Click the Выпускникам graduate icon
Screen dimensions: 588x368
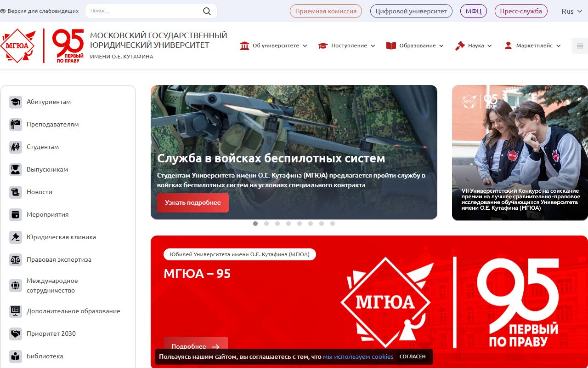point(16,170)
